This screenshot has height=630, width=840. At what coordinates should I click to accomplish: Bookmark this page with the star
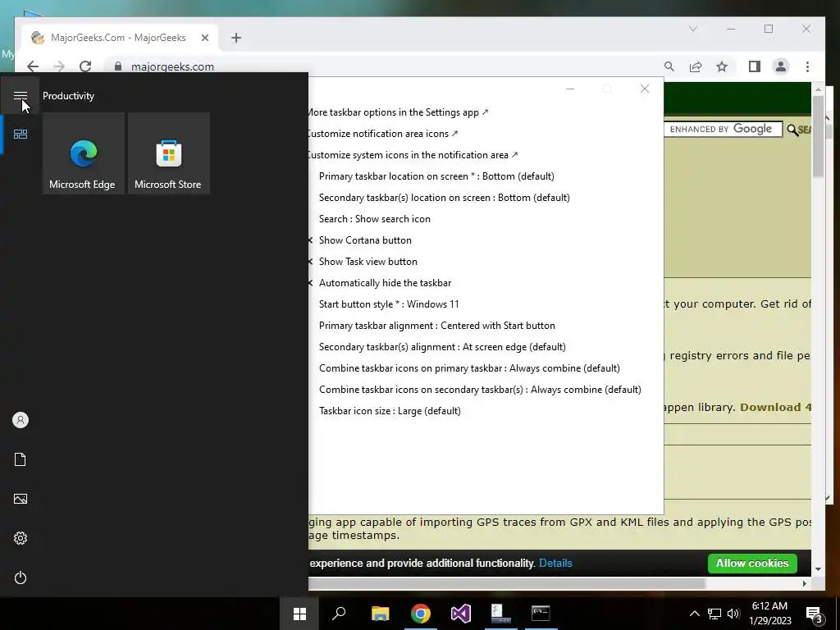(722, 66)
